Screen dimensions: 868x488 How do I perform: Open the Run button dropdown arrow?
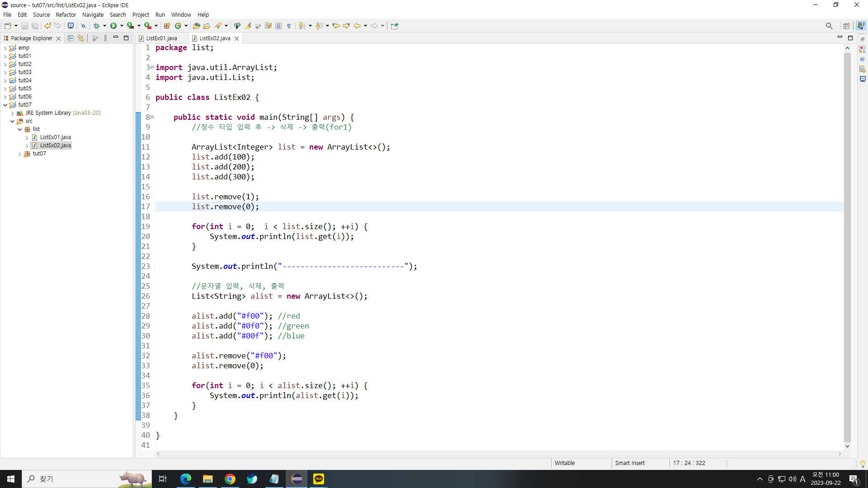(x=122, y=26)
